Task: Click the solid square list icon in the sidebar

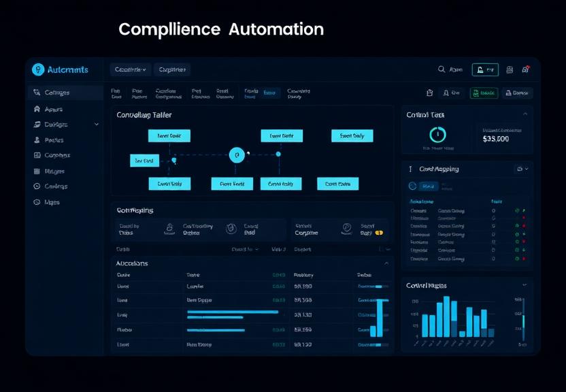Action: coord(37,171)
